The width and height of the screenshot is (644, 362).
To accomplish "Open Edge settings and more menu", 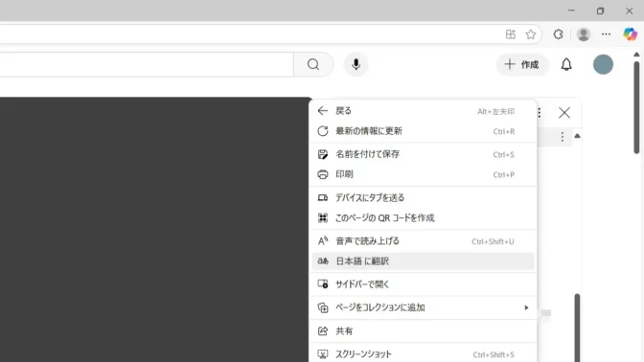I will click(x=606, y=34).
